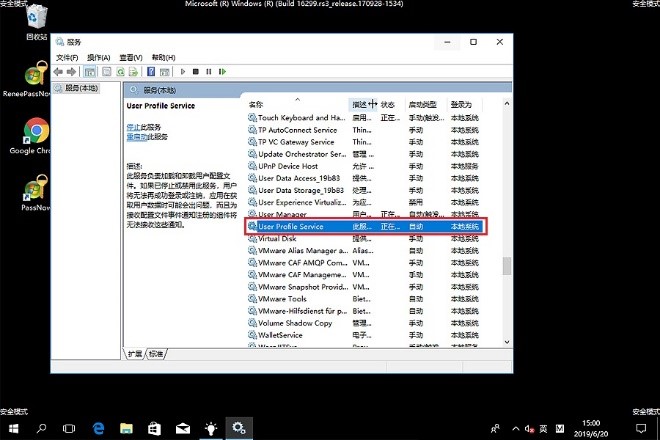Select the UPnP Device Host service

click(364, 166)
